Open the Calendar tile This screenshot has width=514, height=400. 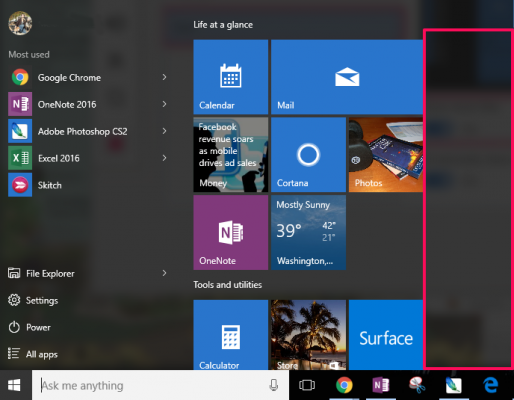231,77
